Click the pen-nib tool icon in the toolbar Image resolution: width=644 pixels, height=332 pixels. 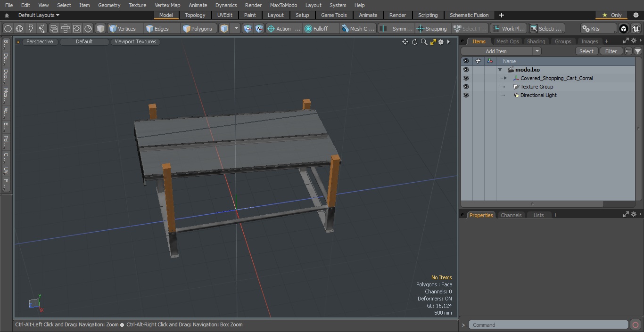(x=31, y=29)
